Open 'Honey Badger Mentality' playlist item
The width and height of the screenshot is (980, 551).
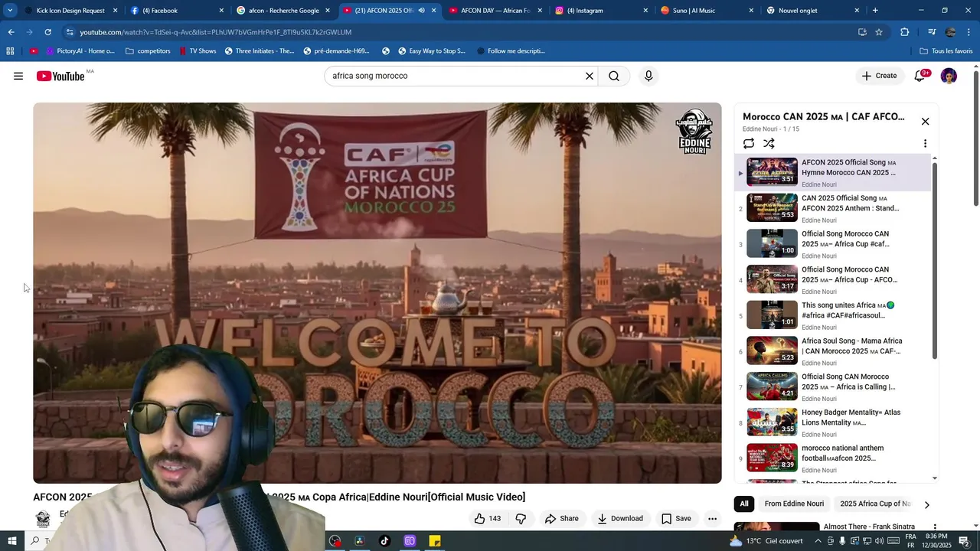pos(833,422)
